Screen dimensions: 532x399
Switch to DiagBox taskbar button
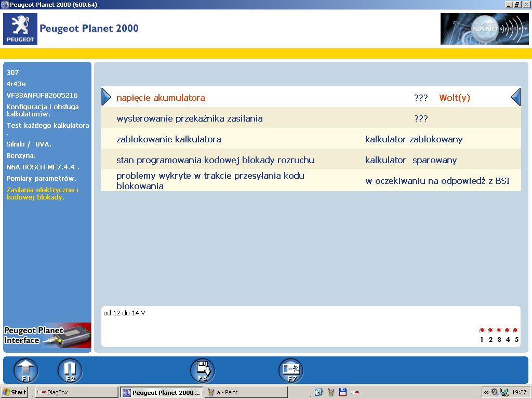tap(77, 392)
